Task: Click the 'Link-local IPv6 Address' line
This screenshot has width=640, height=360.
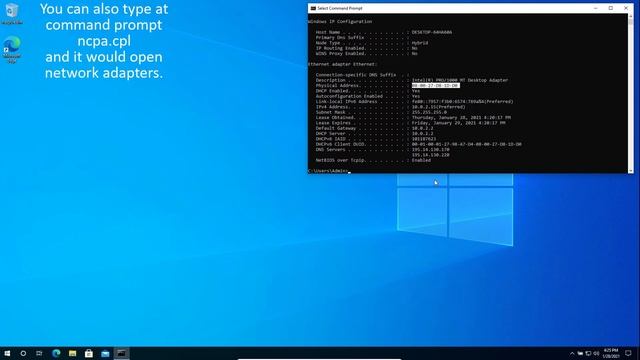Action: (414, 102)
